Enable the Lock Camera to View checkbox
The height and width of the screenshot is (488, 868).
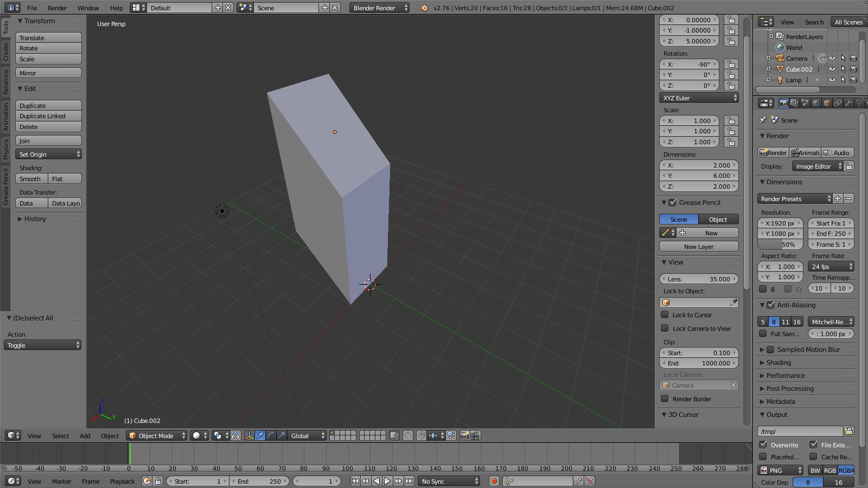(665, 328)
